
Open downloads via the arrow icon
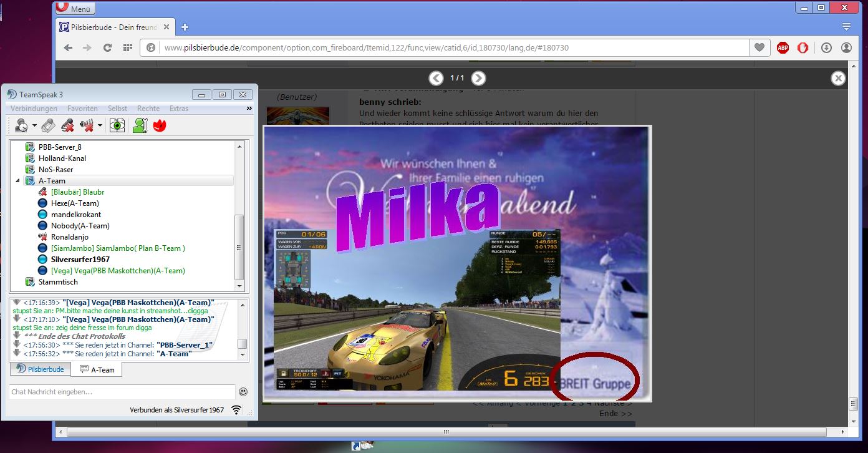click(x=826, y=48)
